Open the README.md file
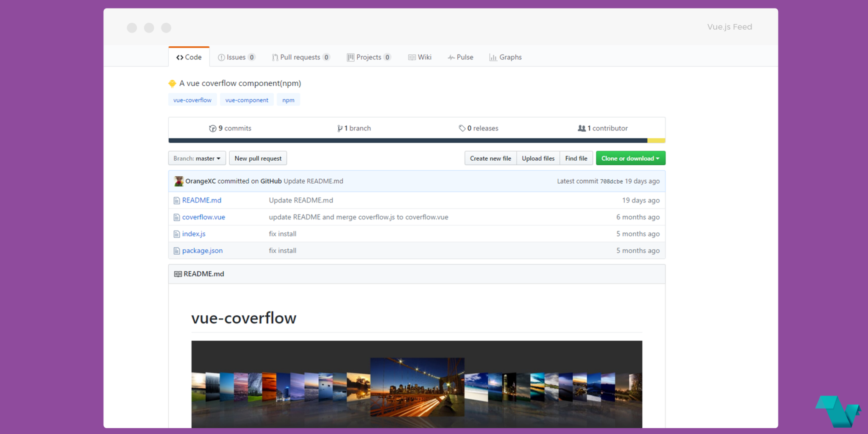The width and height of the screenshot is (868, 434). [202, 200]
